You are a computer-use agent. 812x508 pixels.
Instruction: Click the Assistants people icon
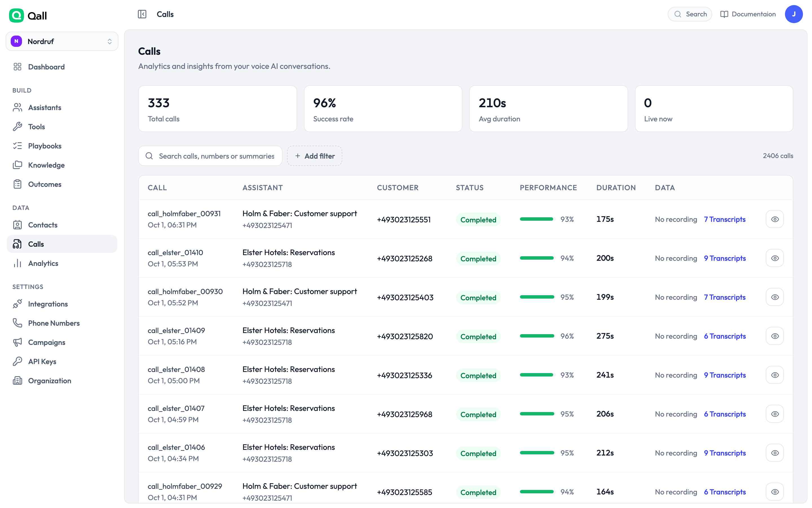click(x=17, y=108)
